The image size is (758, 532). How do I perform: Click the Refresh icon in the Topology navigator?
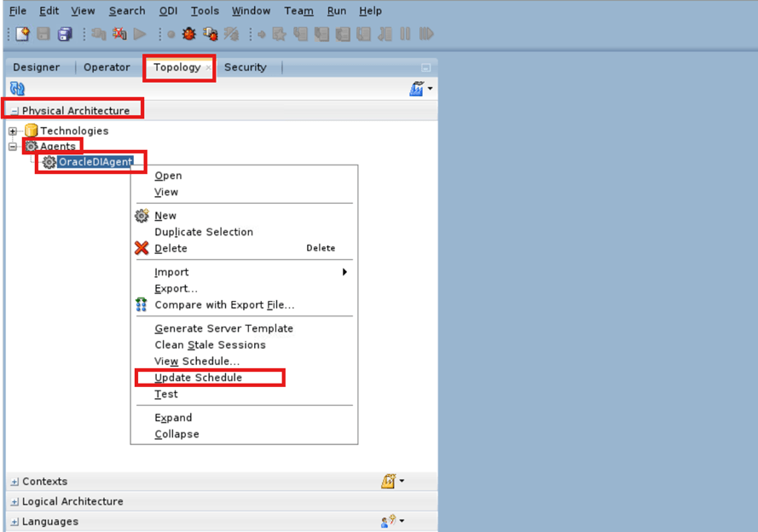pyautogui.click(x=16, y=88)
